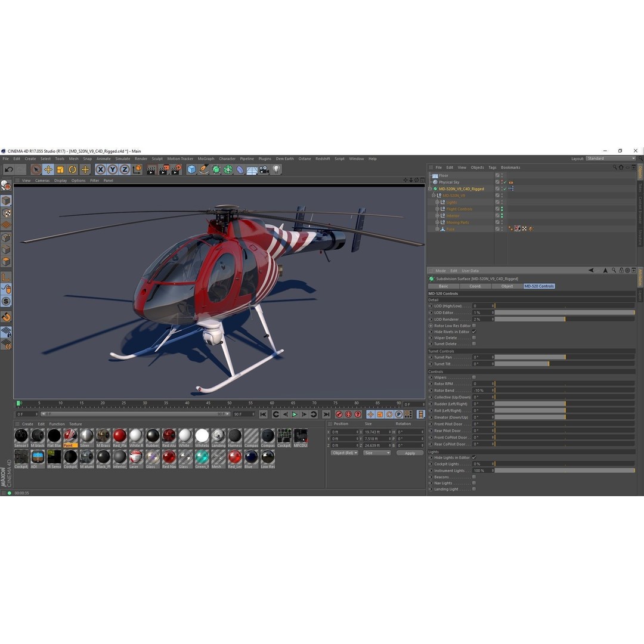Open the deformer Bend objects icon
Screen dimensions: 644x644
pyautogui.click(x=240, y=169)
